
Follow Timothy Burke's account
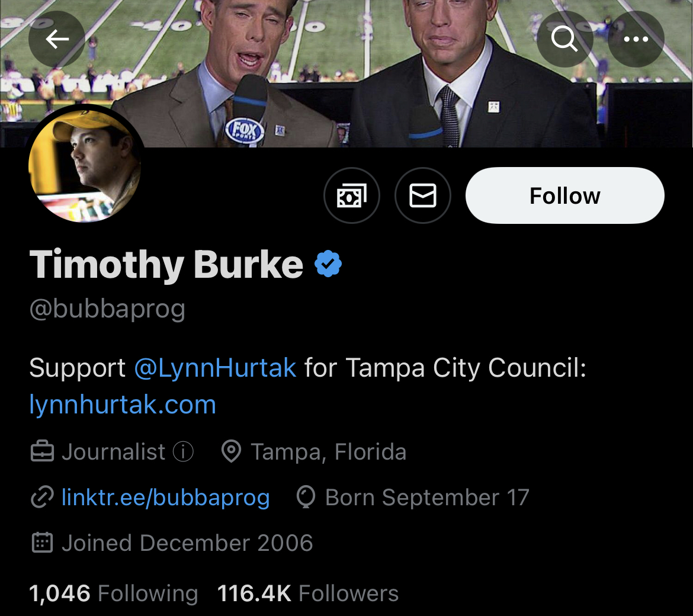pos(565,195)
